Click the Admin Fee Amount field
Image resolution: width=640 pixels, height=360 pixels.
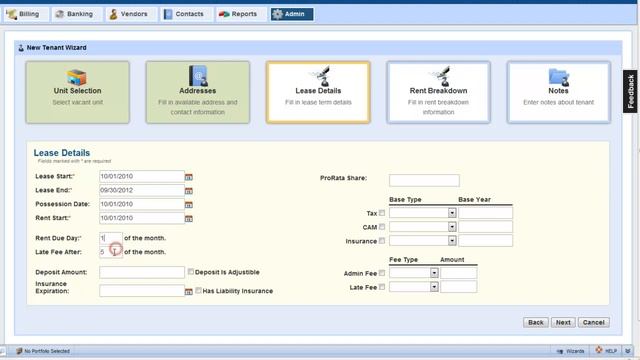458,273
